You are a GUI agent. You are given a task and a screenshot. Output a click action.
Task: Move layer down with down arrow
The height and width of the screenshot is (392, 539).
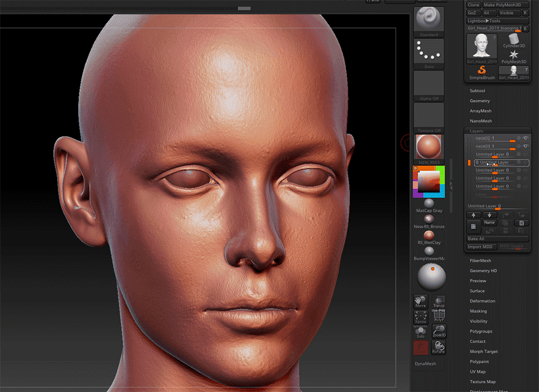(x=489, y=215)
